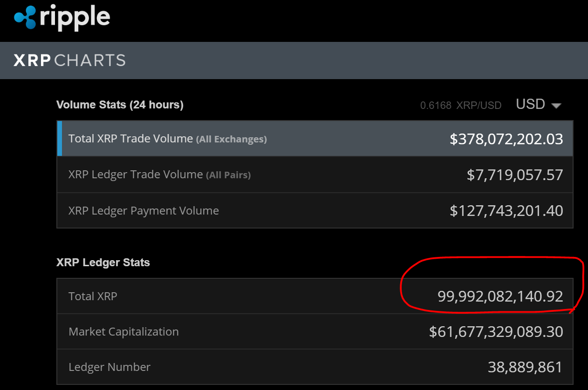
Task: Click the 0.6168 XRP/USD exchange rate
Action: 460,106
